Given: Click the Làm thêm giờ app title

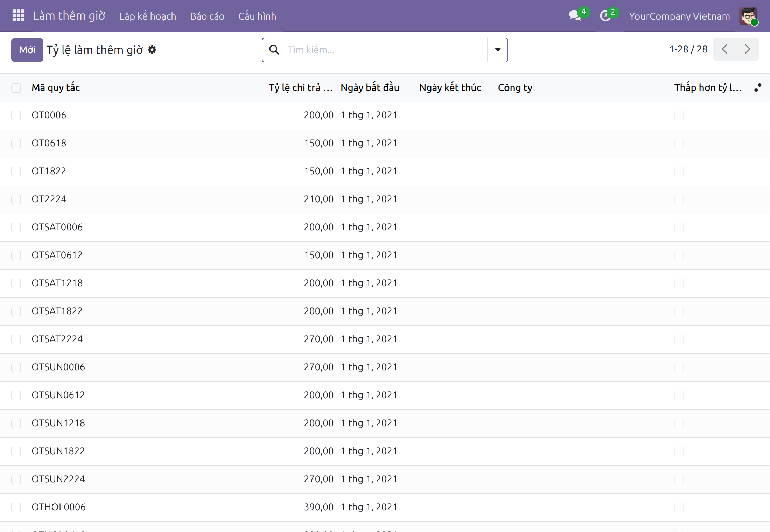Looking at the screenshot, I should pyautogui.click(x=69, y=16).
